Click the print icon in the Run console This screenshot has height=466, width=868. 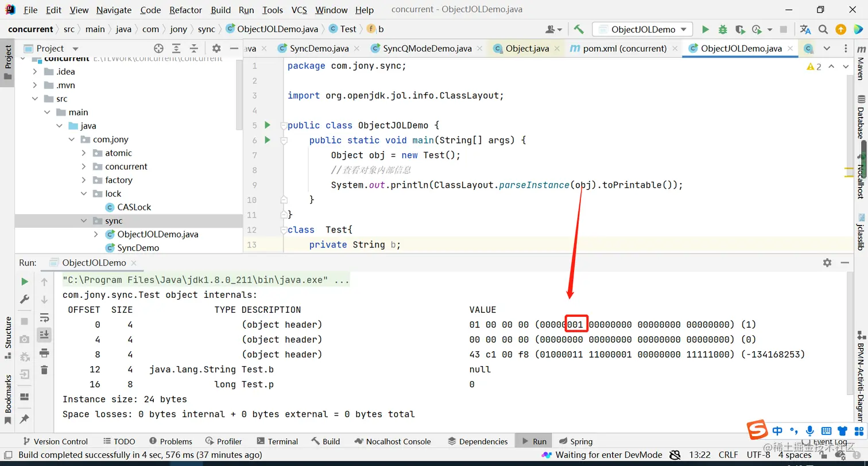(44, 352)
